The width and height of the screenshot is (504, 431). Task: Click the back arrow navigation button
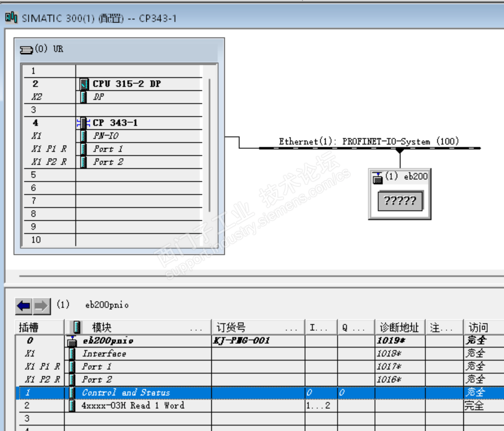coord(23,306)
